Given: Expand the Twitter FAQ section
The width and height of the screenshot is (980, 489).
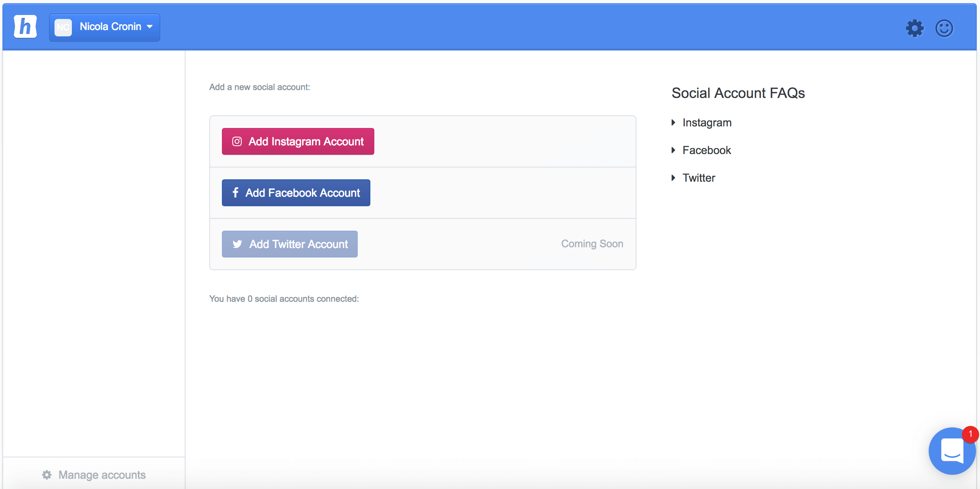Looking at the screenshot, I should click(693, 178).
